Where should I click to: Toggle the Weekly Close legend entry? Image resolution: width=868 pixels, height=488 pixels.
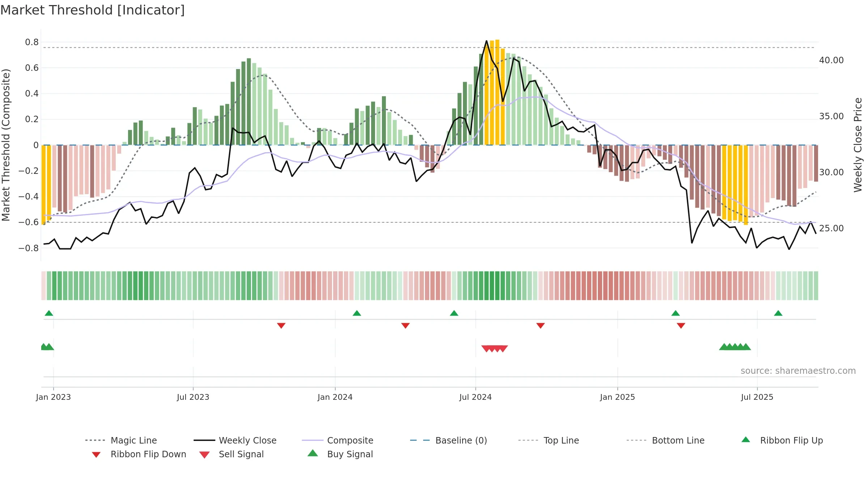point(235,440)
